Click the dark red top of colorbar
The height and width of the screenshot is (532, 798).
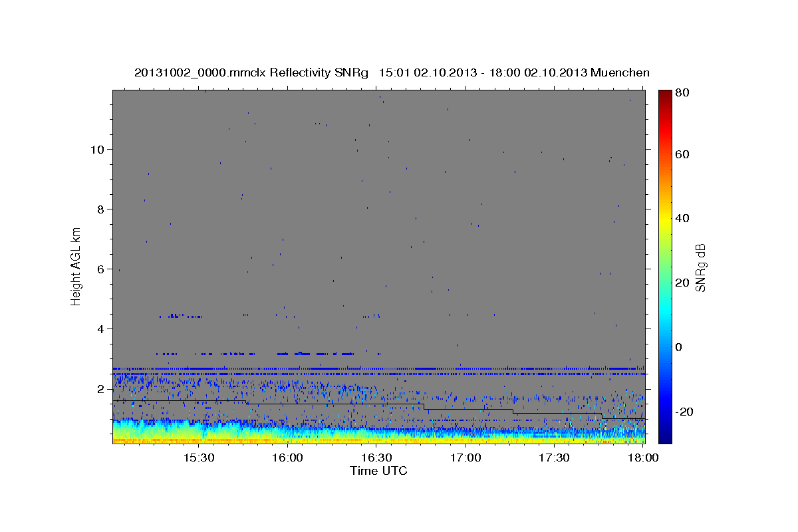665,94
